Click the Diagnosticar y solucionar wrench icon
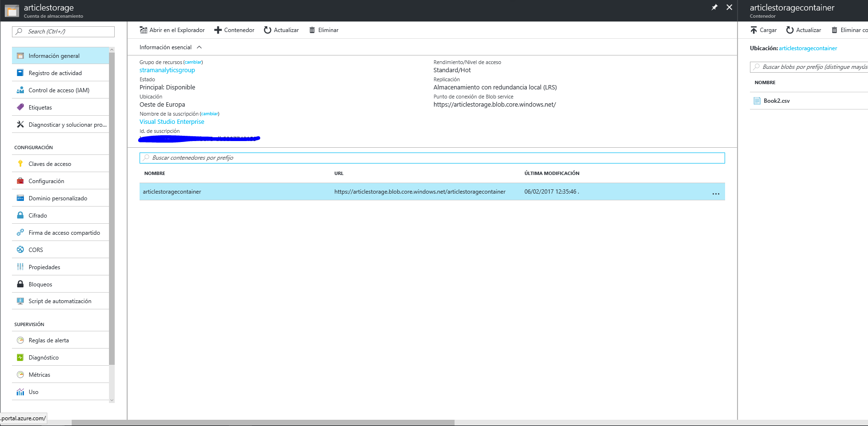 click(x=20, y=124)
